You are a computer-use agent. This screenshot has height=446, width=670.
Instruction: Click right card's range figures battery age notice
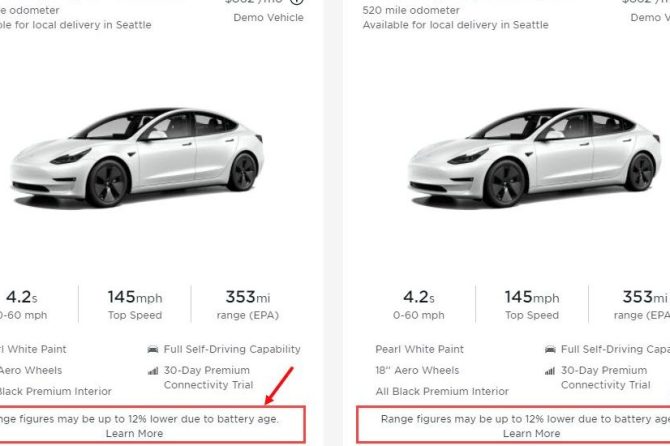525,419
